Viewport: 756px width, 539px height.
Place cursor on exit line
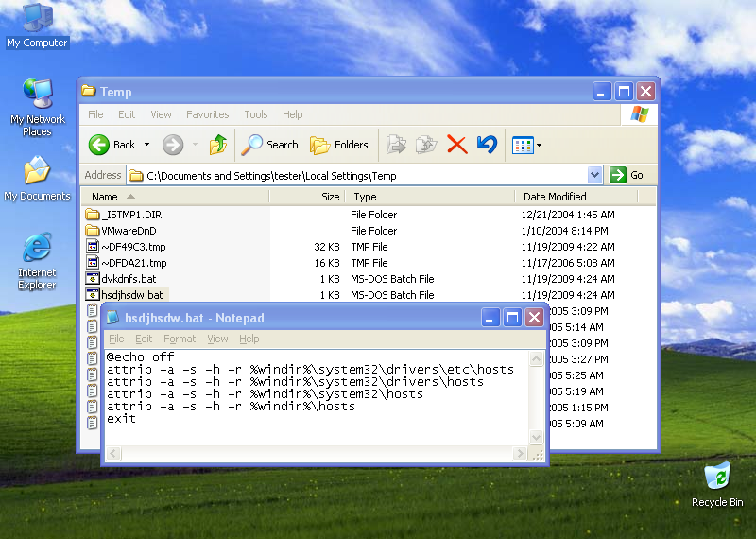121,419
